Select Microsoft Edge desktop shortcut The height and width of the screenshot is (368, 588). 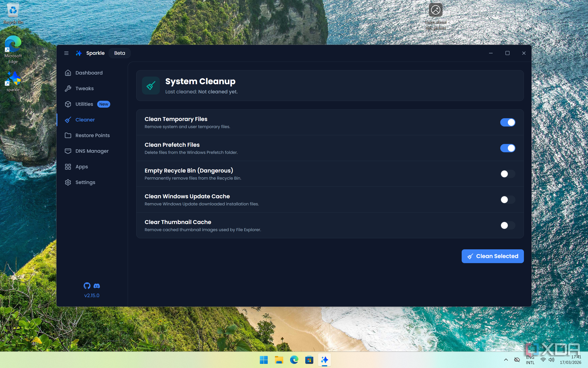[x=13, y=50]
